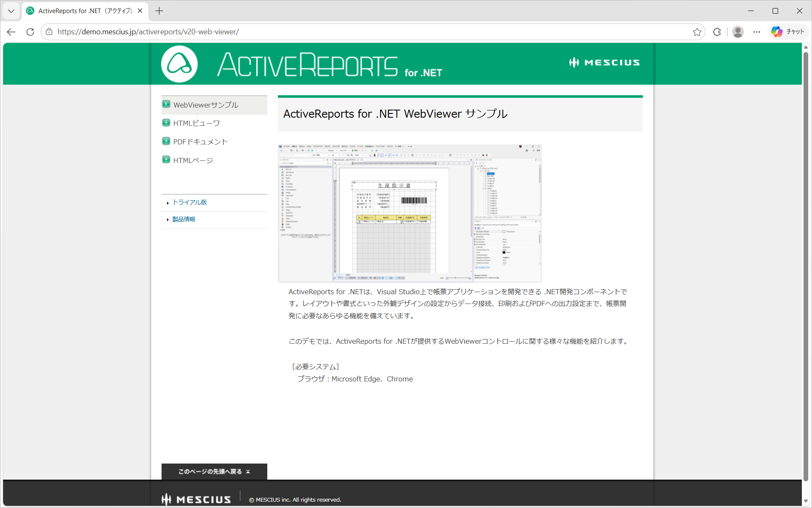
Task: Open the PDFドキュメント menu entry
Action: pos(200,142)
